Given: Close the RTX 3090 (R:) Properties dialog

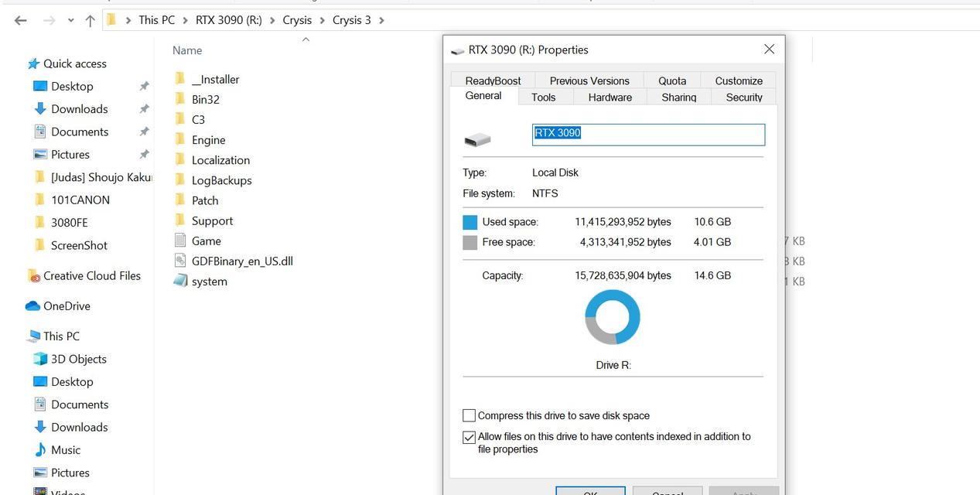Looking at the screenshot, I should tap(769, 49).
